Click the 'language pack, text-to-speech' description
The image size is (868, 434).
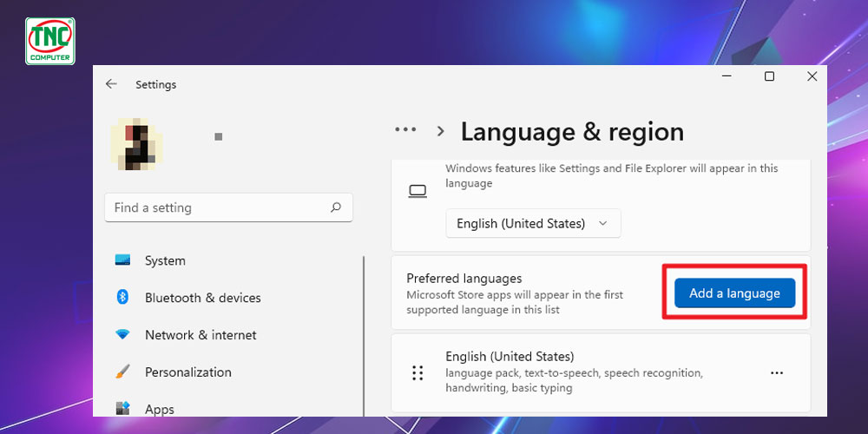(x=574, y=380)
